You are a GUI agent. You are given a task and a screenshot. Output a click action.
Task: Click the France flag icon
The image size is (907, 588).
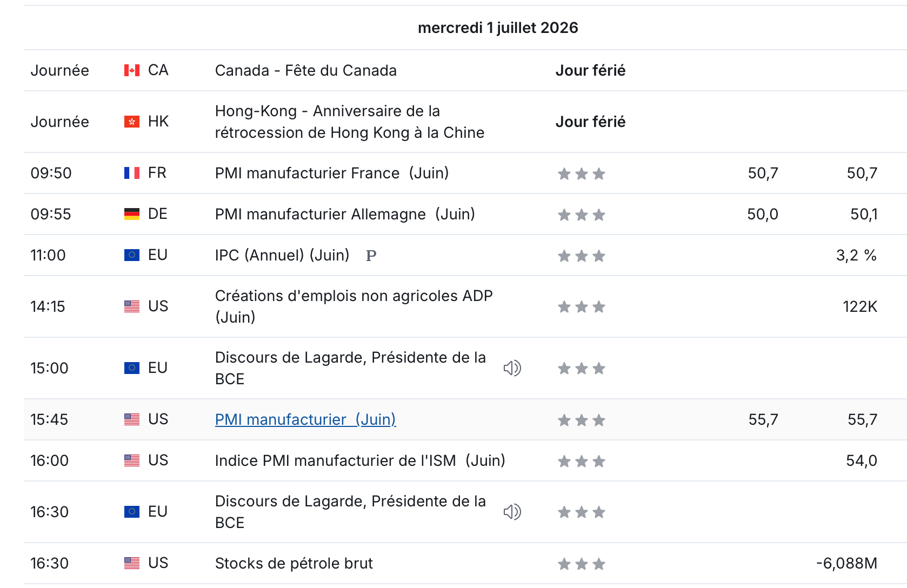click(x=132, y=173)
